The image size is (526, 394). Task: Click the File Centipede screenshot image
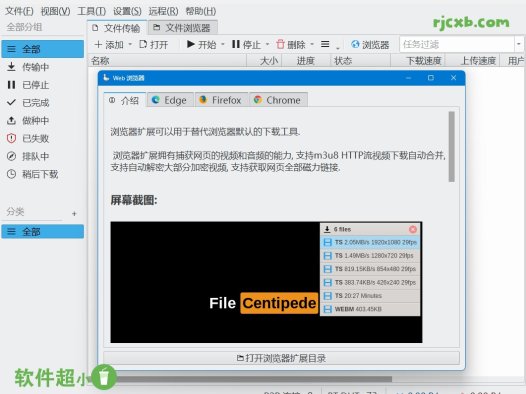click(266, 282)
